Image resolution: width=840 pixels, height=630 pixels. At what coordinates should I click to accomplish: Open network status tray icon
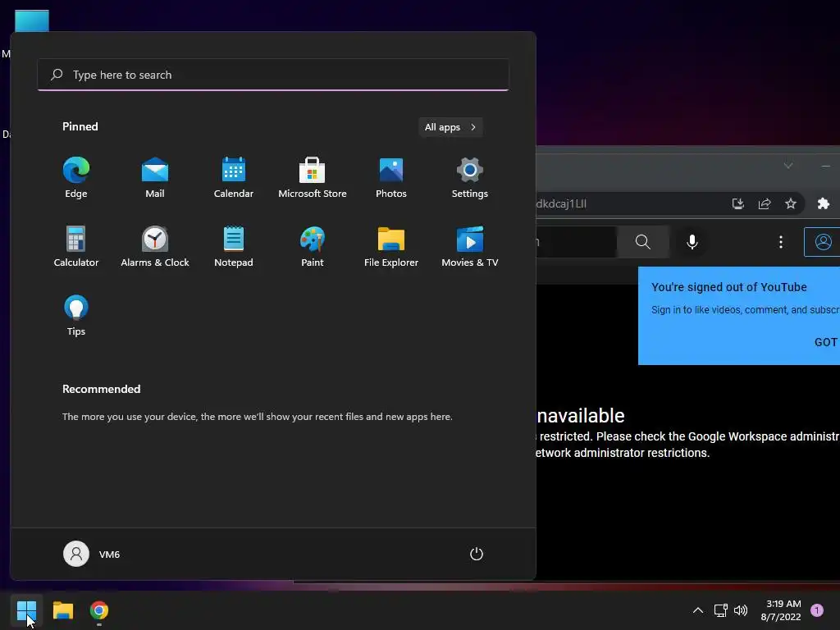coord(720,610)
